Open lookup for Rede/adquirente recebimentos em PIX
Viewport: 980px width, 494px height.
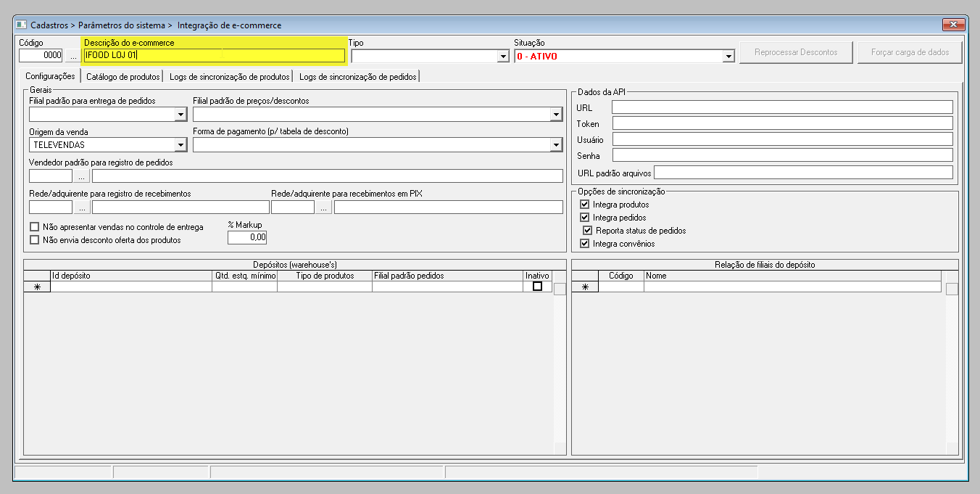tap(323, 207)
